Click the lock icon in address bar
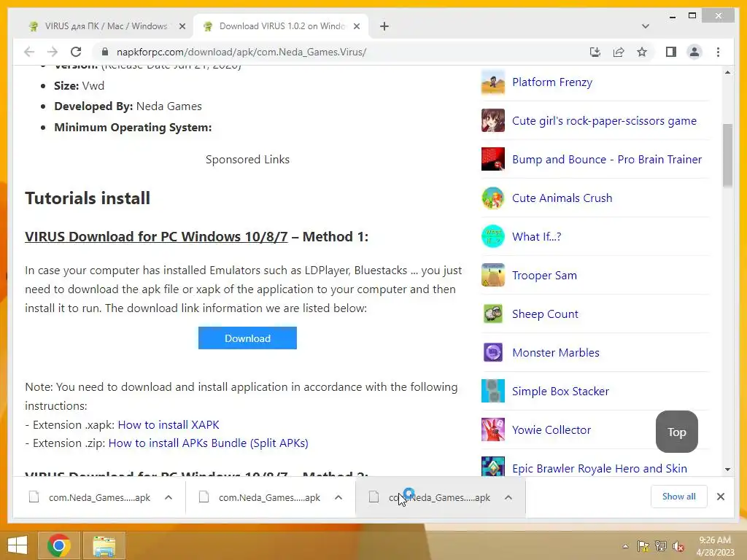This screenshot has height=560, width=747. 105,52
